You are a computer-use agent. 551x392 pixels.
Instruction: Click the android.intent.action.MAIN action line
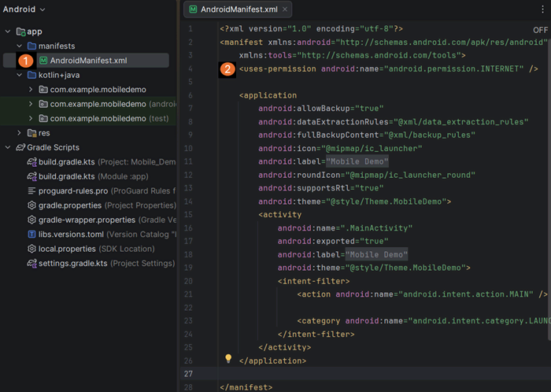coord(423,294)
